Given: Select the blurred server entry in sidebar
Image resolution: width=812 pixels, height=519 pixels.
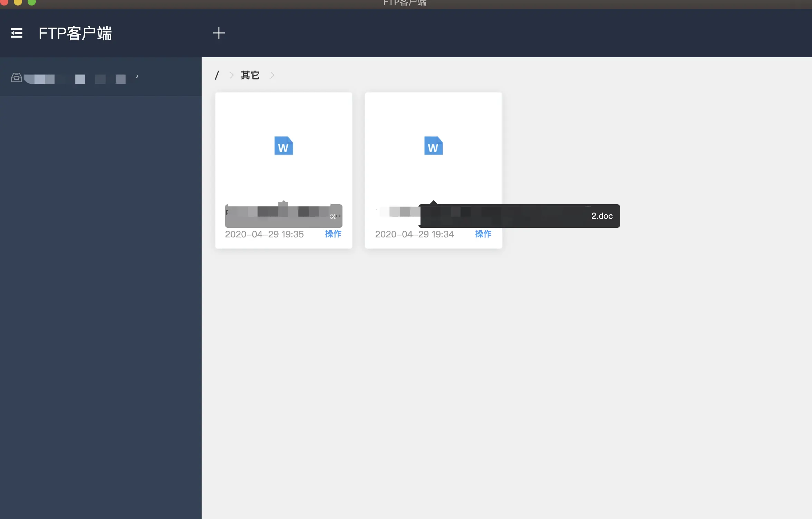Looking at the screenshot, I should tap(79, 79).
